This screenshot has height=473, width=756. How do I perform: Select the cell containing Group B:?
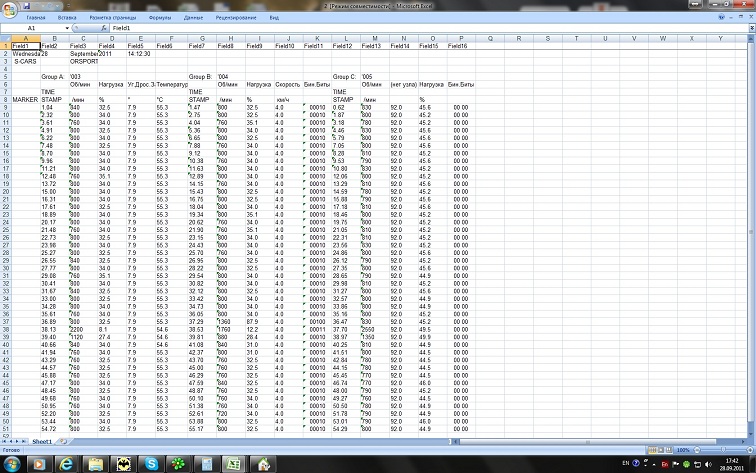pos(202,77)
